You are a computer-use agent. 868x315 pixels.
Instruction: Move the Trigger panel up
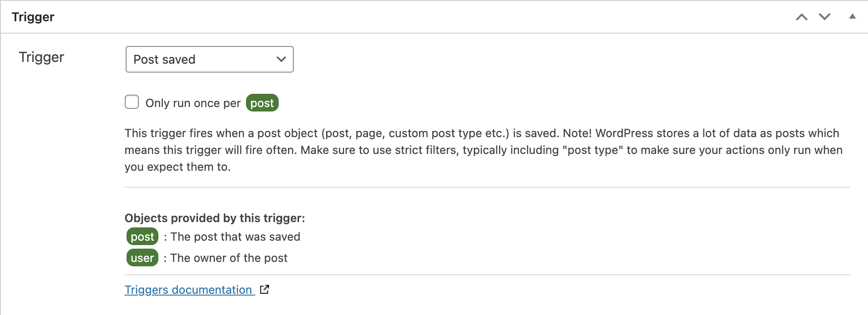[802, 17]
